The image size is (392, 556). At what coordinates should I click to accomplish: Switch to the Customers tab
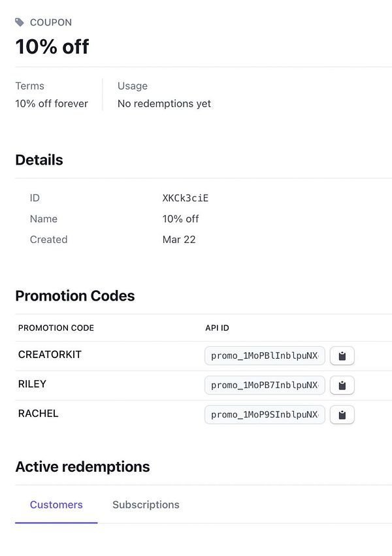point(56,504)
